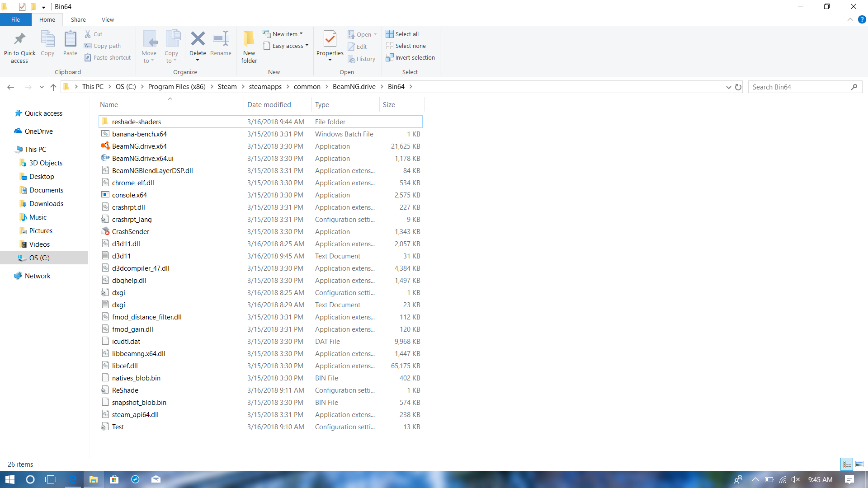Image resolution: width=868 pixels, height=488 pixels.
Task: Expand the address bar history dropdown
Action: click(728, 87)
